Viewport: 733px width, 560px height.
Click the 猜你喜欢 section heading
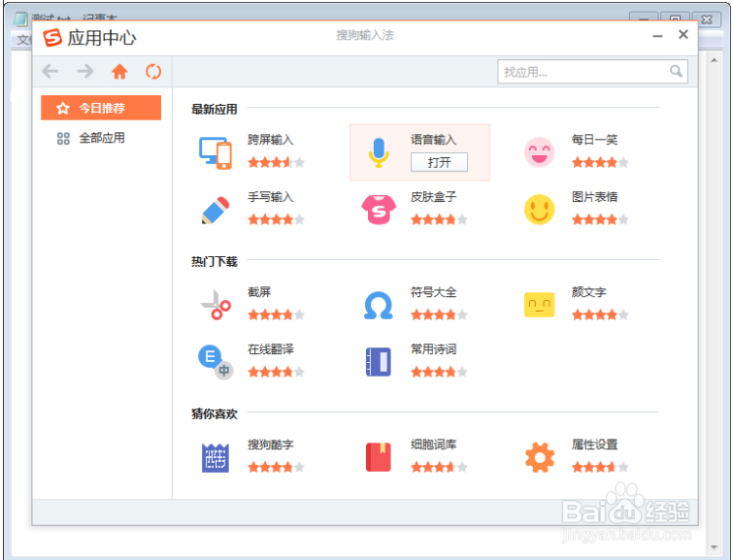tap(215, 414)
